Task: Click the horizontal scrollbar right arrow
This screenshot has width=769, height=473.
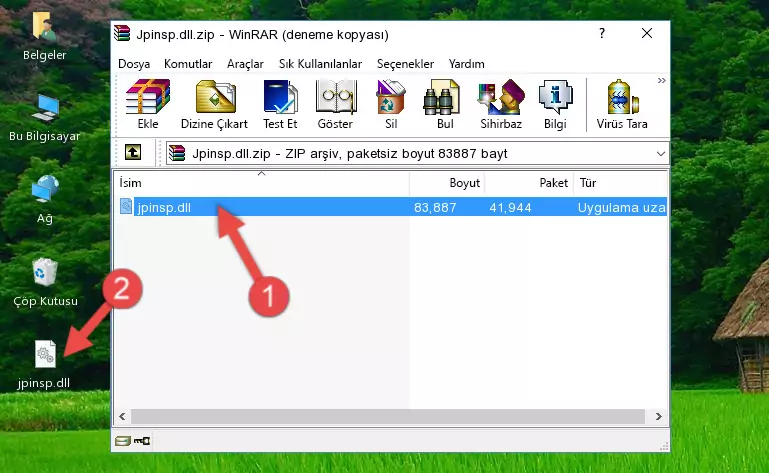Action: (659, 416)
